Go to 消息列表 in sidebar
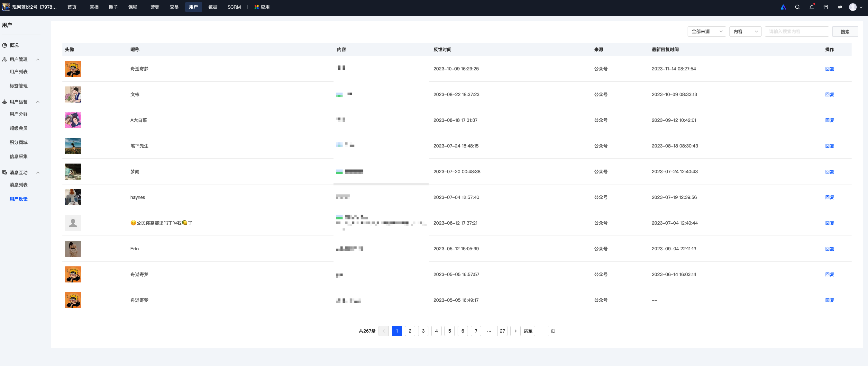This screenshot has width=868, height=366. pos(19,185)
